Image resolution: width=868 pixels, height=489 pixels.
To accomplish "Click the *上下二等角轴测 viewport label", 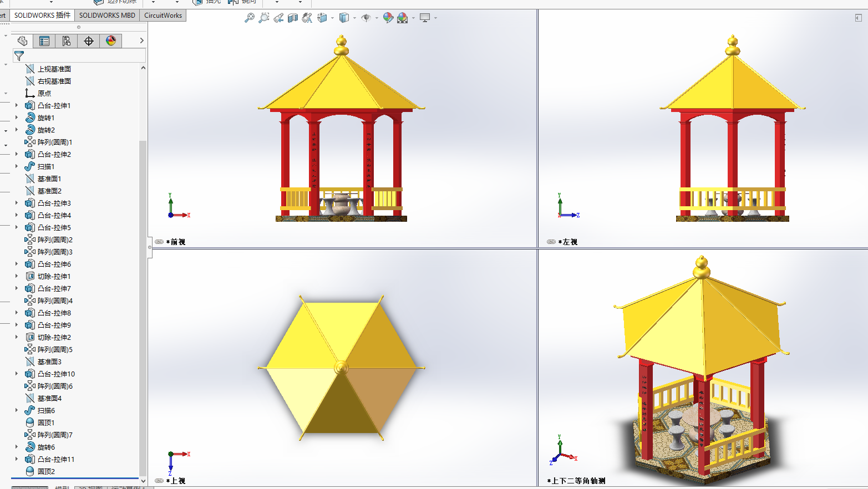I will tap(576, 481).
